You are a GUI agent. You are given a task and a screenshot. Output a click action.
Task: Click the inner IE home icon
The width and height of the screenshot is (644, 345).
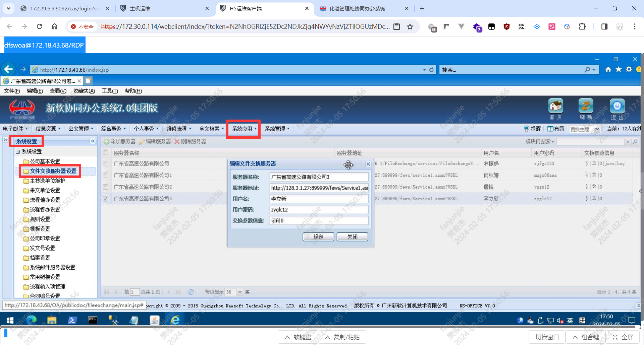(x=608, y=69)
